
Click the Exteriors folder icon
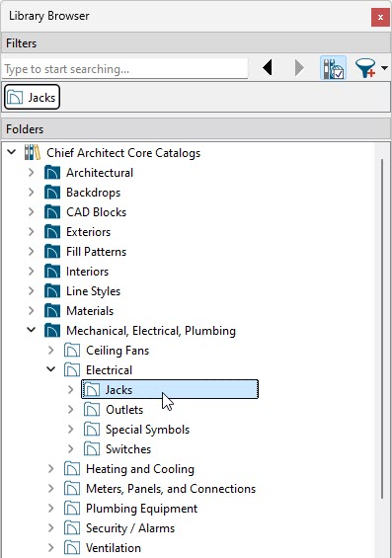point(52,232)
